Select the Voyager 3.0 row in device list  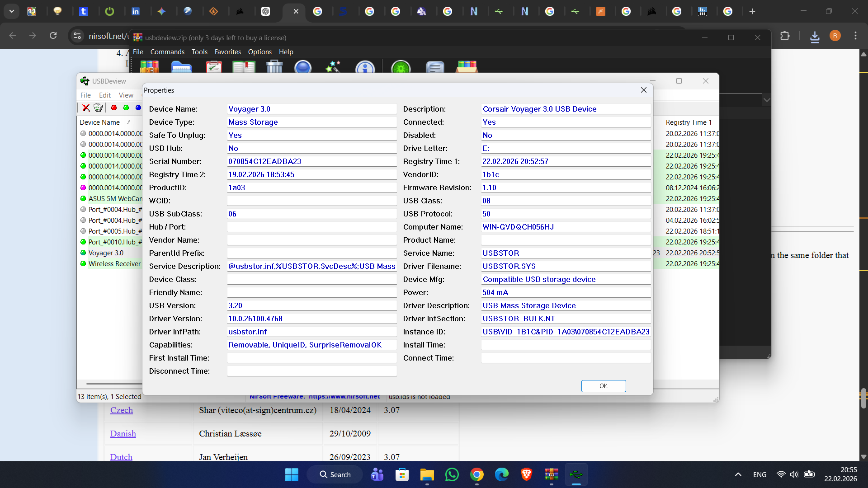106,253
